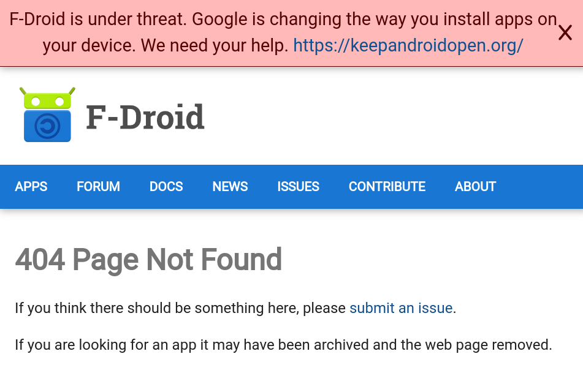
Task: Click empty blue navbar space after ABOUT
Action: coord(539,187)
